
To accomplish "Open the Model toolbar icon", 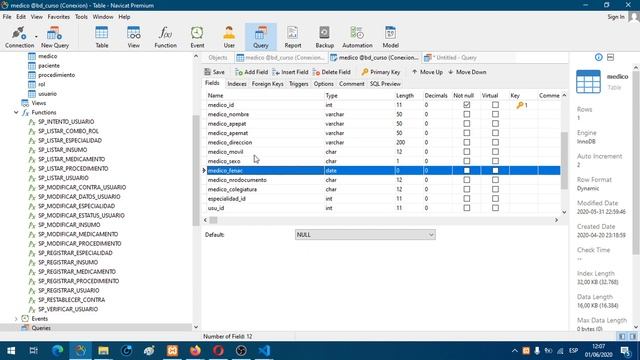I will (x=390, y=37).
